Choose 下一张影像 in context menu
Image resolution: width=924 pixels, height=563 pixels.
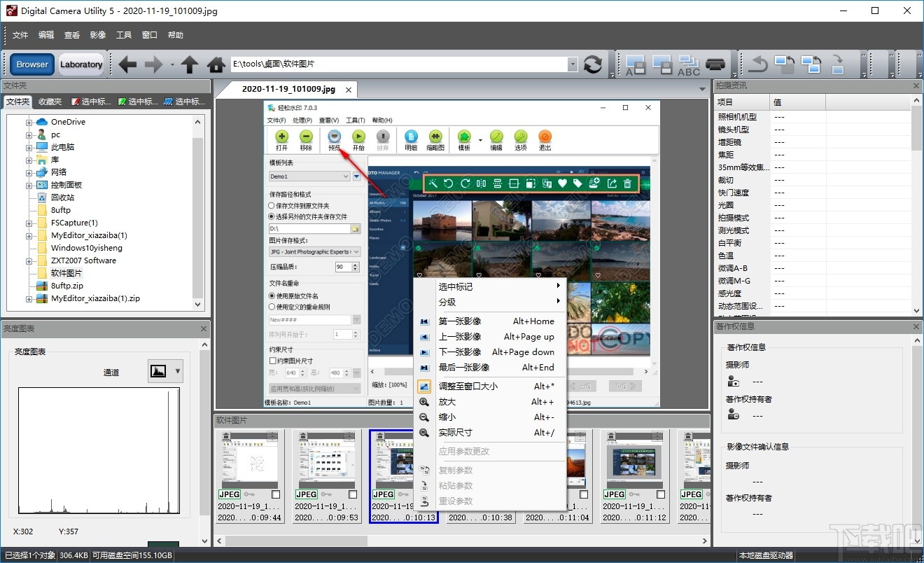pos(489,352)
